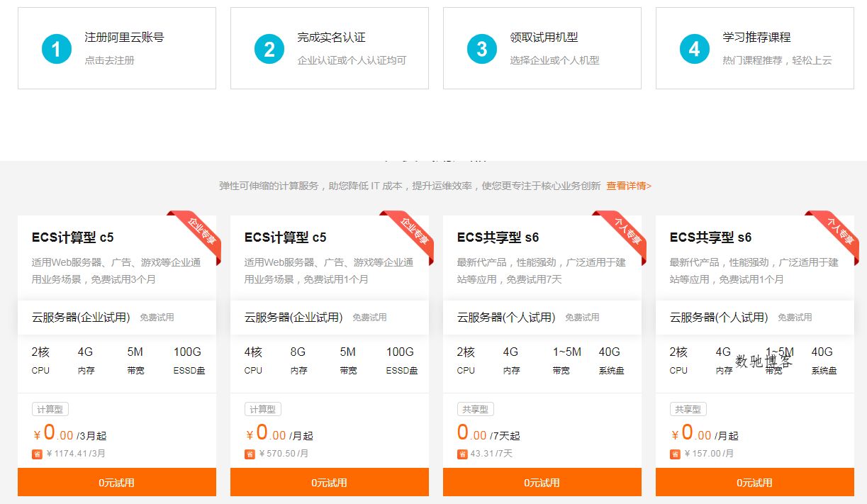Click the ¥570.50/月 original price
The image size is (867, 504).
(x=284, y=454)
